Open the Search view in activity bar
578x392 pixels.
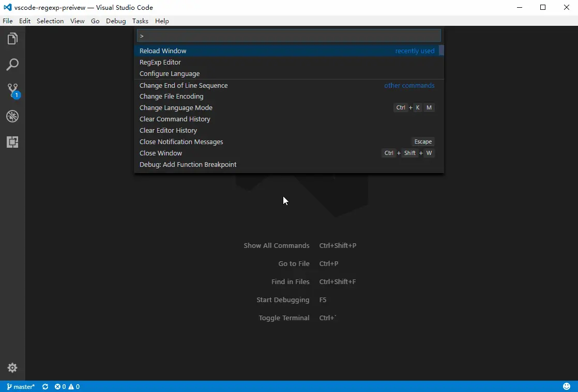12,65
